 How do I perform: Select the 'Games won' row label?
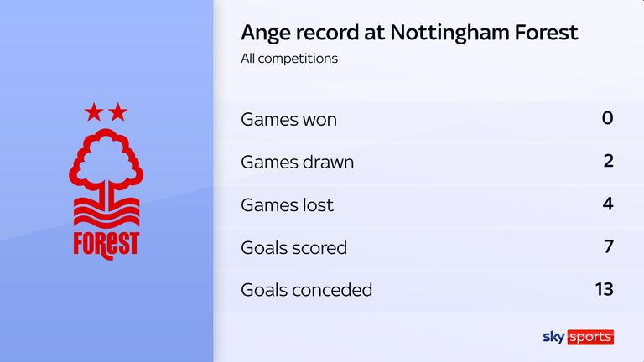coord(288,119)
